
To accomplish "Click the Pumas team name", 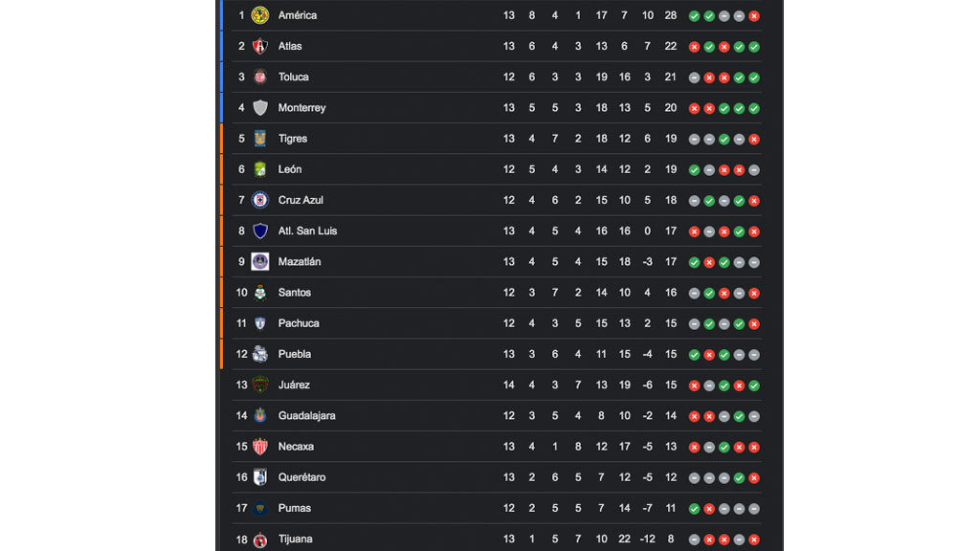I will 295,509.
